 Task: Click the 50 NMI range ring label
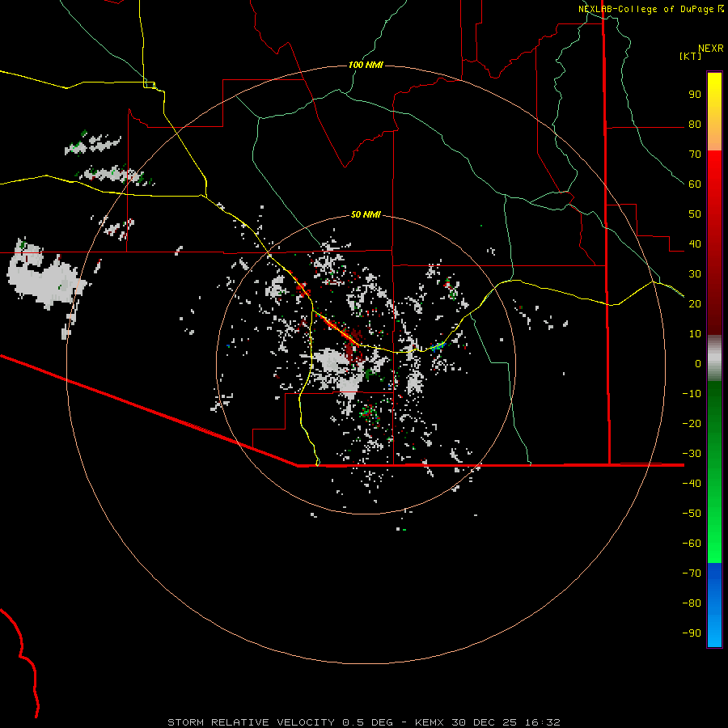pyautogui.click(x=366, y=214)
